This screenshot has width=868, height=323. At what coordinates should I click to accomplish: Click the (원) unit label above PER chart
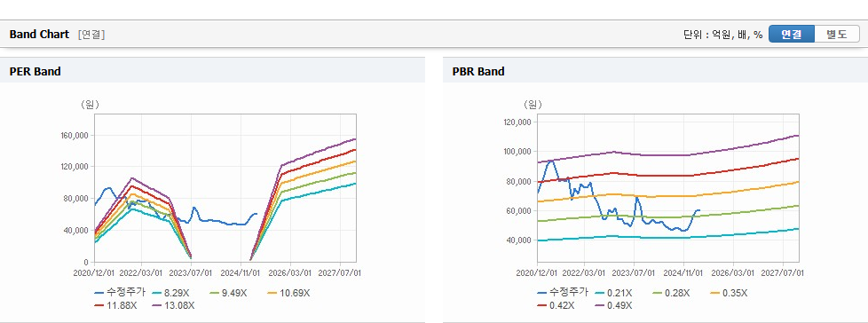(x=90, y=104)
